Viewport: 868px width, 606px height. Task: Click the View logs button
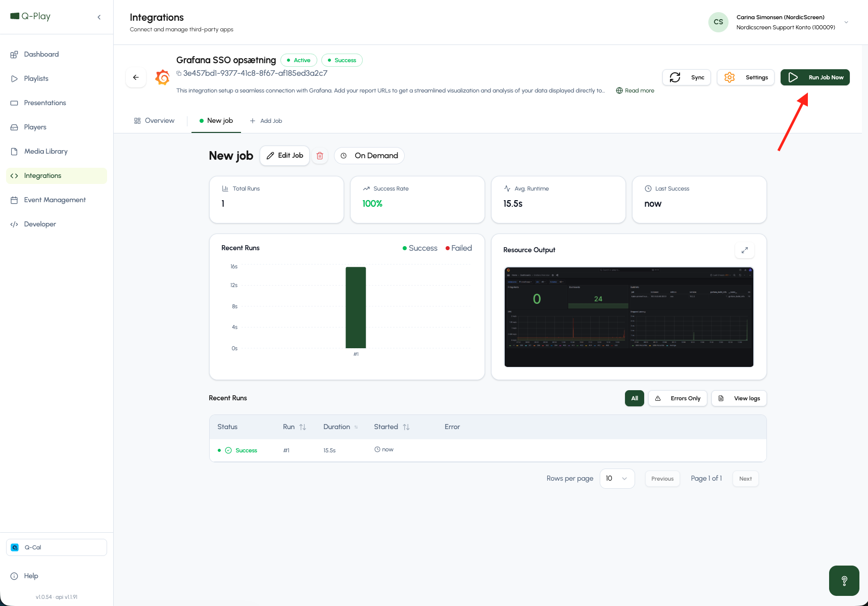pos(739,398)
